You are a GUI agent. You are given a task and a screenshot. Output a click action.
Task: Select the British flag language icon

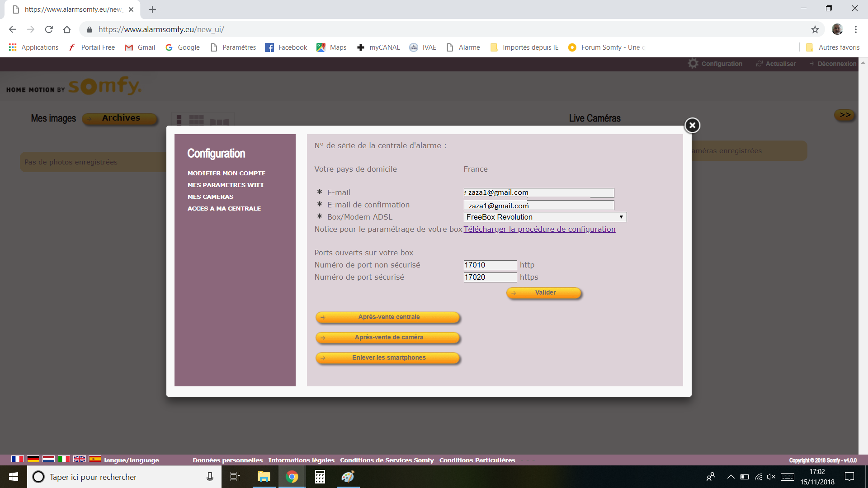(80, 459)
